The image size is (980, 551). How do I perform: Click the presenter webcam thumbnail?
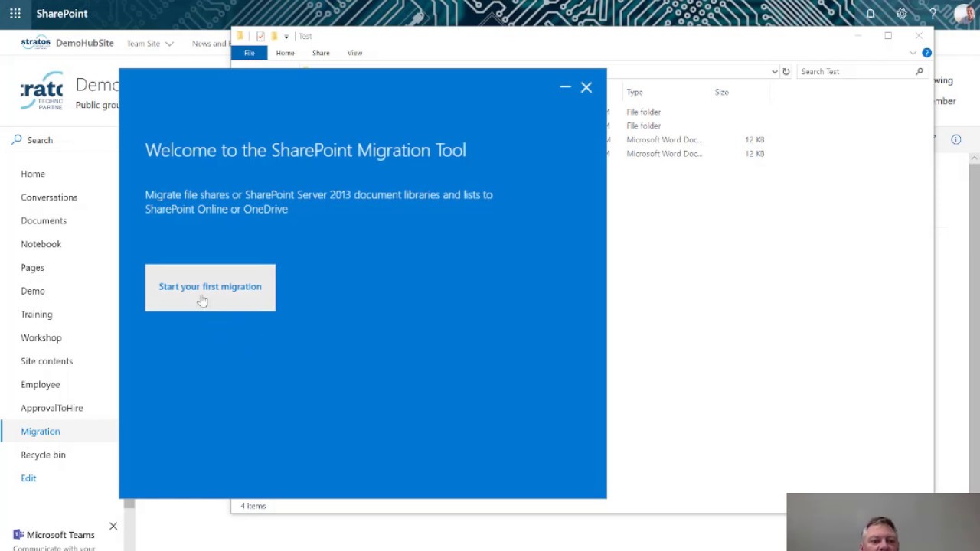click(883, 522)
